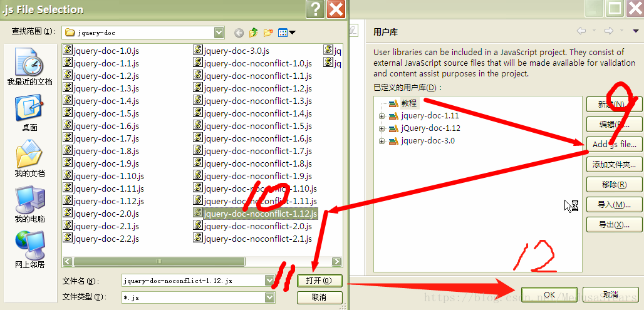Screen dimensions: 644x310
Task: Click the jquery-doc-3.0 library books icon
Action: 393,141
